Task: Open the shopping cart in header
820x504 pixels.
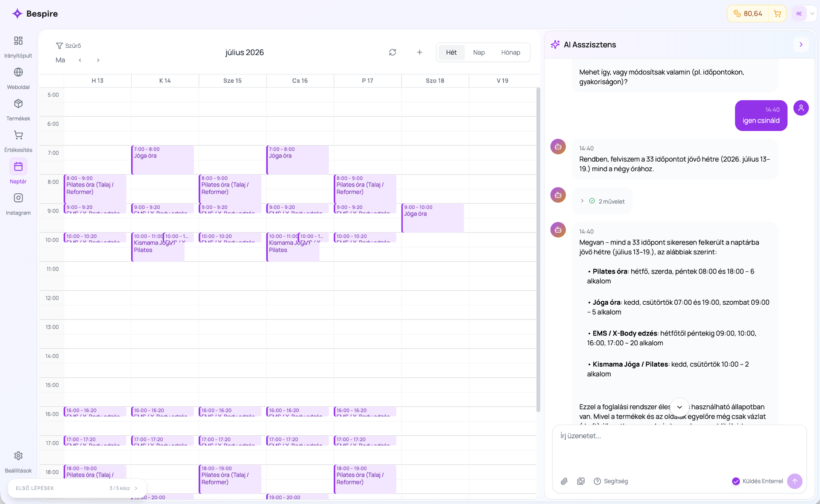Action: click(777, 14)
